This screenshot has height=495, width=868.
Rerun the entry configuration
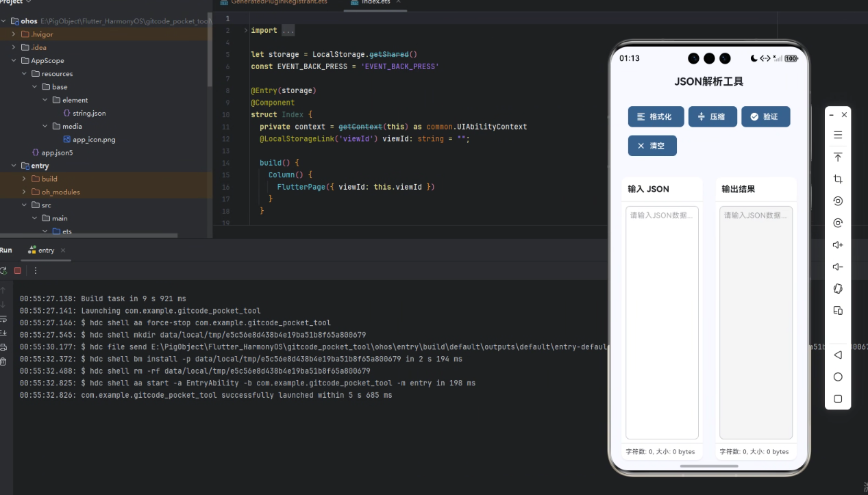pyautogui.click(x=3, y=270)
